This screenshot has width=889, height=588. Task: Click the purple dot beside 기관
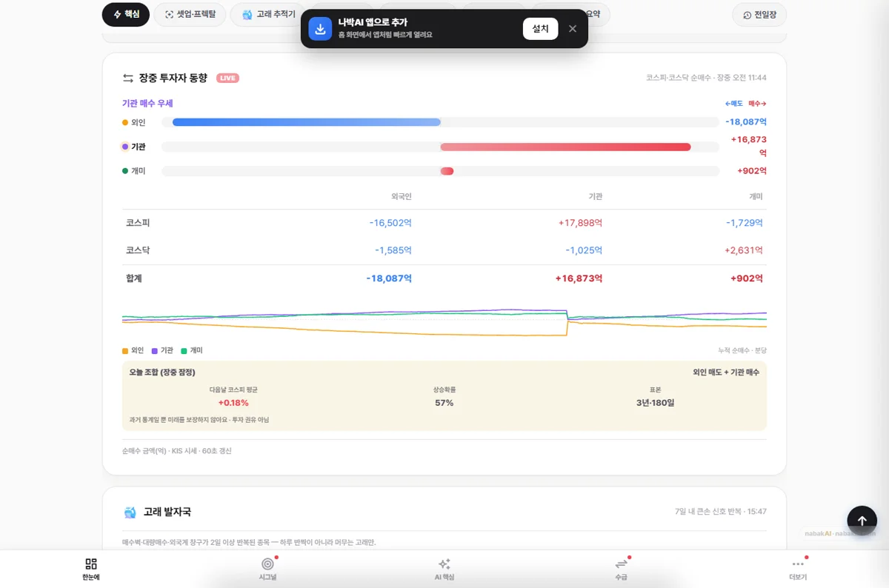(125, 147)
